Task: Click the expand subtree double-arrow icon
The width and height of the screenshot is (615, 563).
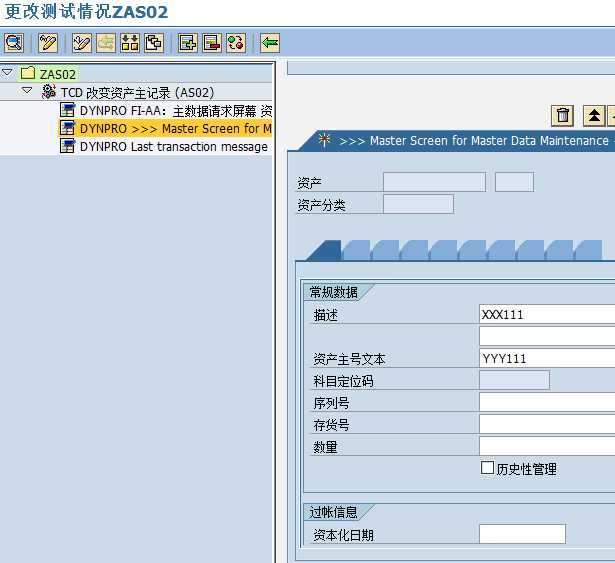Action: [130, 43]
